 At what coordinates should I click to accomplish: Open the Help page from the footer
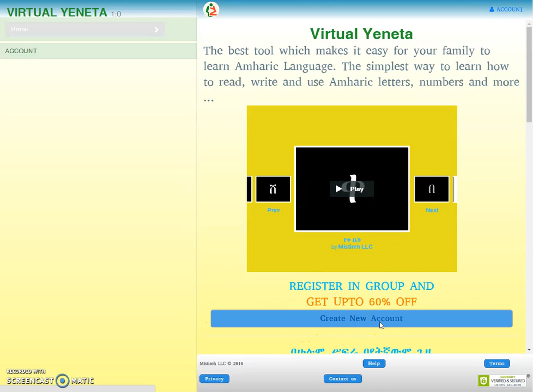tap(374, 364)
